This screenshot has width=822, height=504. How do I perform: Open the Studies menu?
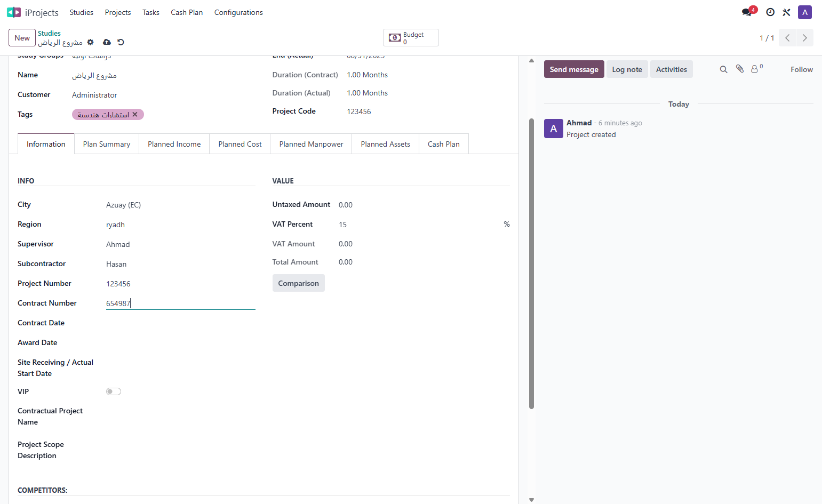pos(81,12)
